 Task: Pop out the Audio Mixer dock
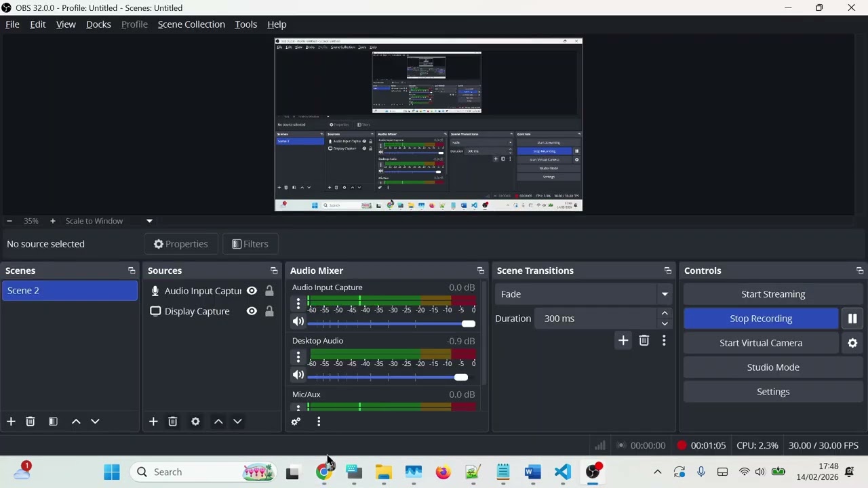pos(481,270)
